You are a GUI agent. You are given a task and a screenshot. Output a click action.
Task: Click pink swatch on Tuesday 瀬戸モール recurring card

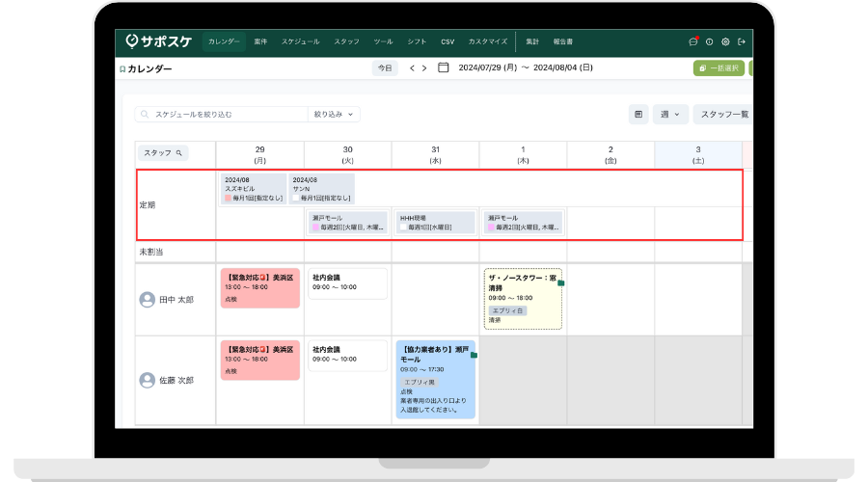[315, 228]
